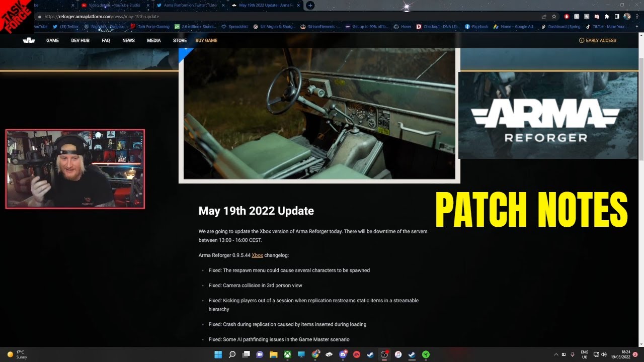Open the Task Force Gaming bookmark
Image resolution: width=644 pixels, height=362 pixels.
[150, 27]
